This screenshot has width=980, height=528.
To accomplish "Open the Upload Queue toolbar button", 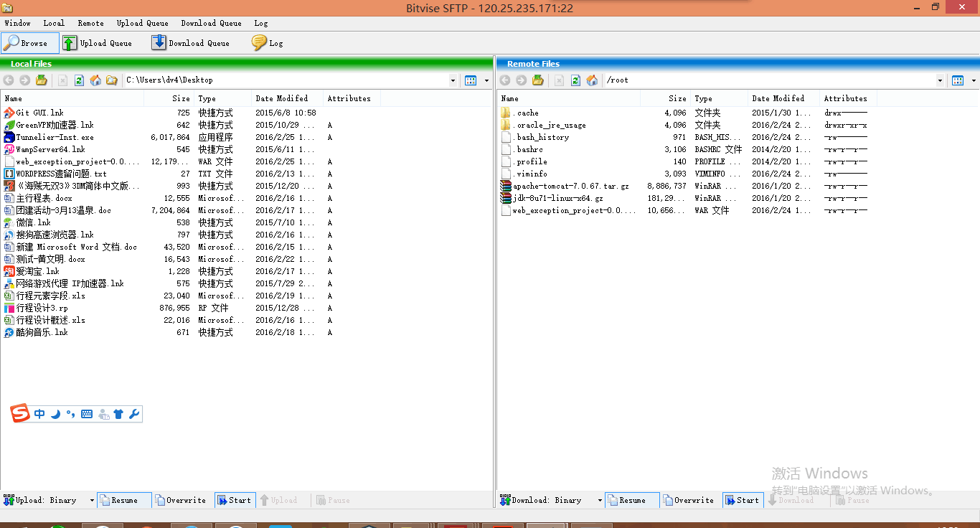I will click(x=98, y=43).
